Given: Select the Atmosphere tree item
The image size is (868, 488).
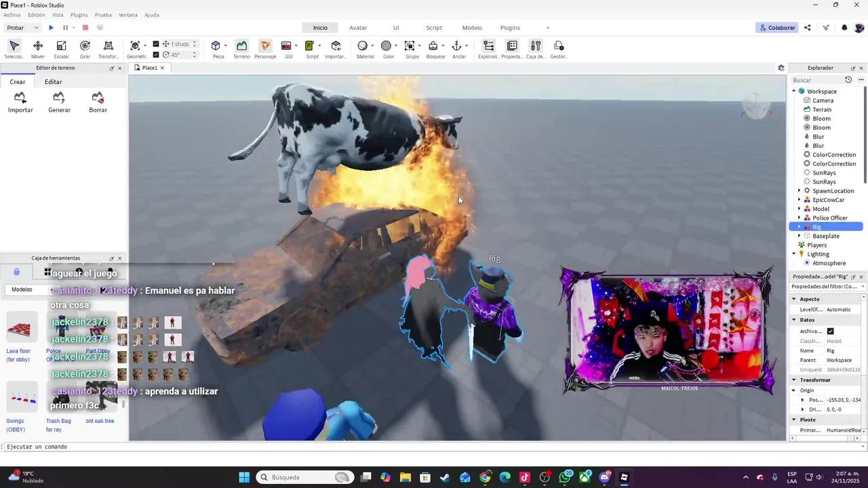Looking at the screenshot, I should (x=829, y=263).
